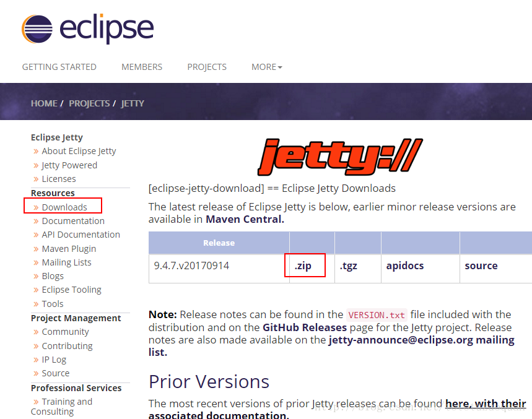
Task: Open the PROJECTS navigation item
Action: 207,67
